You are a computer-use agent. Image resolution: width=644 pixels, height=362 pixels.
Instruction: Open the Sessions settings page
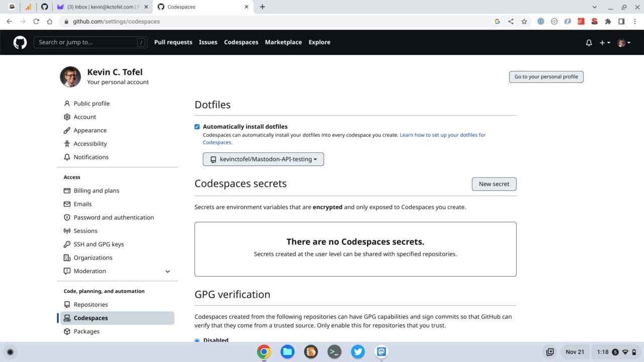(86, 231)
